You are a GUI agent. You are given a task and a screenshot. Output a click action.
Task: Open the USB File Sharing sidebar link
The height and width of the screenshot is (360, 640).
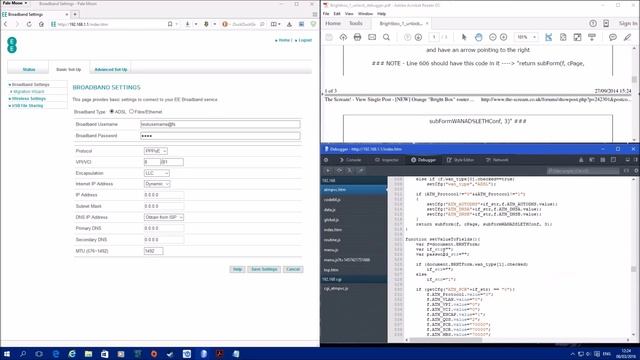click(x=27, y=106)
